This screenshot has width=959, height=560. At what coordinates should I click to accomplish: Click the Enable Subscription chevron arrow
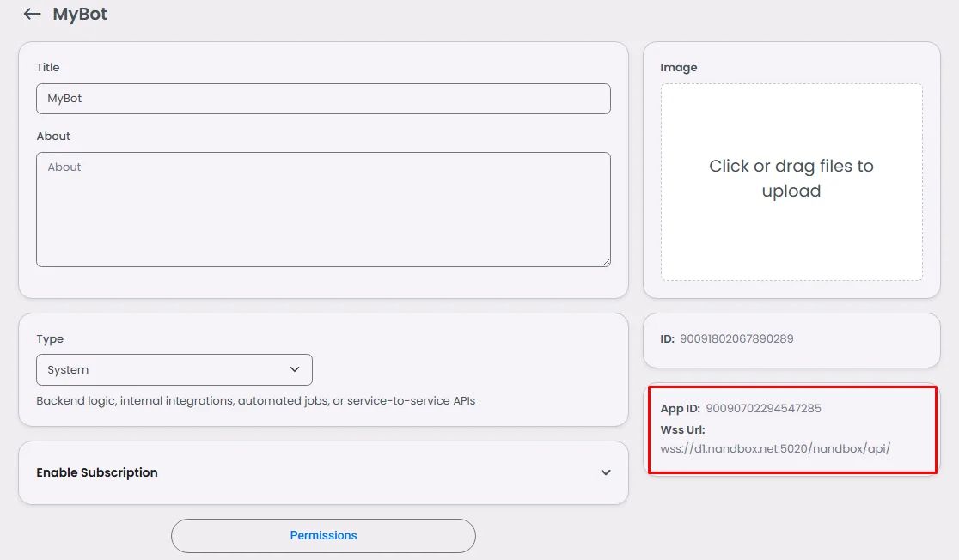coord(606,472)
